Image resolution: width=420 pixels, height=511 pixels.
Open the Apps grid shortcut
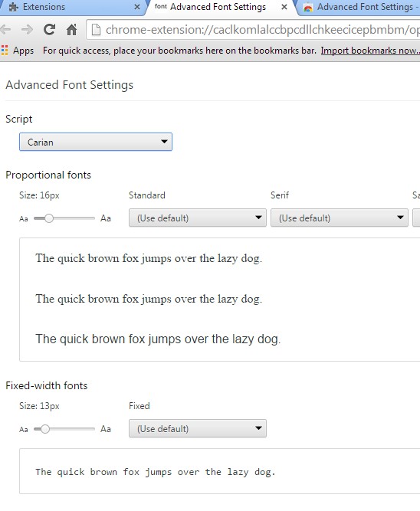click(5, 51)
